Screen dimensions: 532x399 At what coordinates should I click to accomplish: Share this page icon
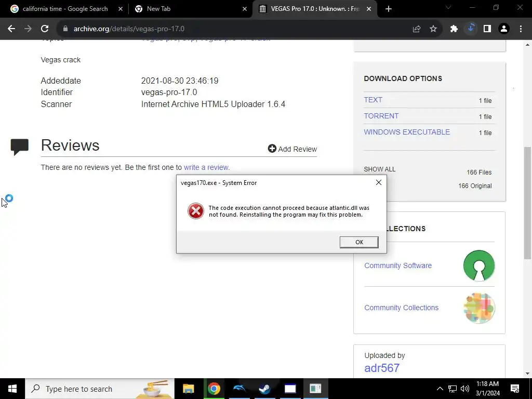(x=417, y=29)
